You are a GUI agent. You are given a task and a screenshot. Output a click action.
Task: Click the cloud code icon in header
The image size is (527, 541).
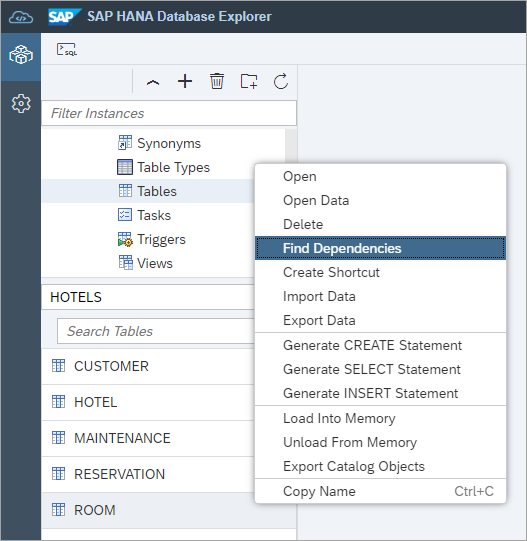(x=21, y=17)
